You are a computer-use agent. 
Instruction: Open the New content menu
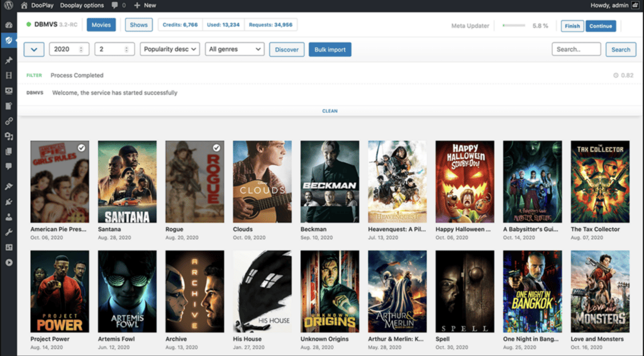pos(145,5)
